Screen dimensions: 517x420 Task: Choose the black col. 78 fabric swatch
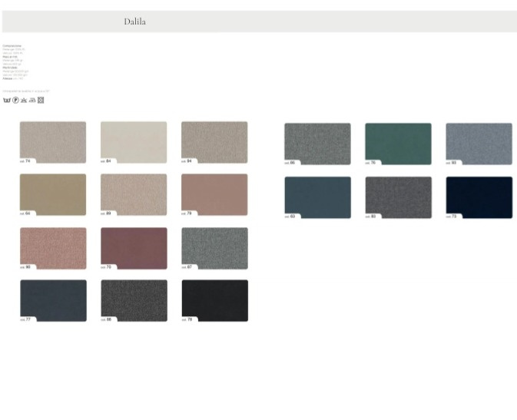pyautogui.click(x=214, y=299)
